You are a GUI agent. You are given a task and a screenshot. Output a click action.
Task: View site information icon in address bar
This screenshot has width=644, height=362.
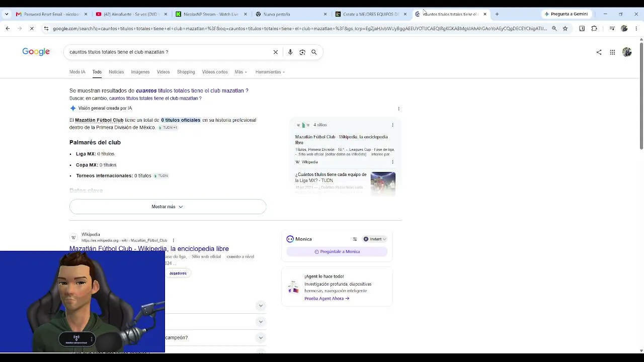coord(46,29)
